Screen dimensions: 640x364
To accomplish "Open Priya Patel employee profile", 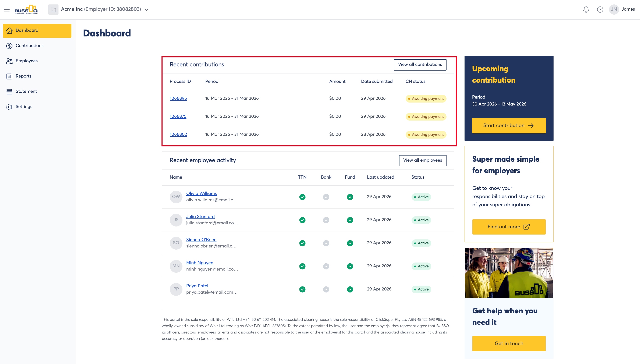I will click(x=197, y=286).
